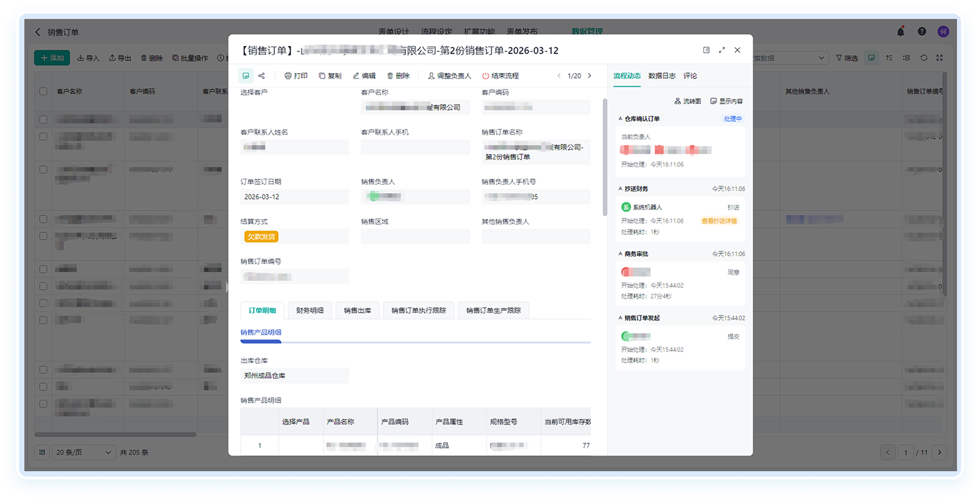
Task: Expand dialog to fullscreen with arrows icon
Action: click(x=721, y=50)
